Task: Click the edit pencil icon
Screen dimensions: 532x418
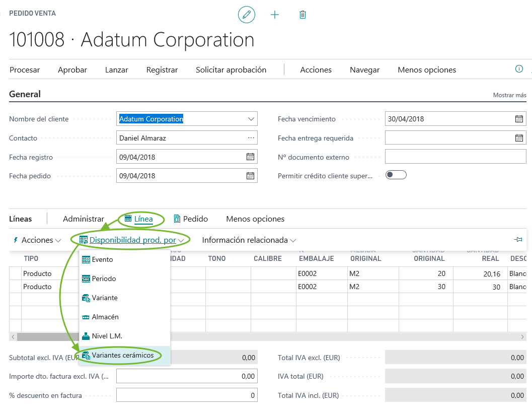Action: 247,15
